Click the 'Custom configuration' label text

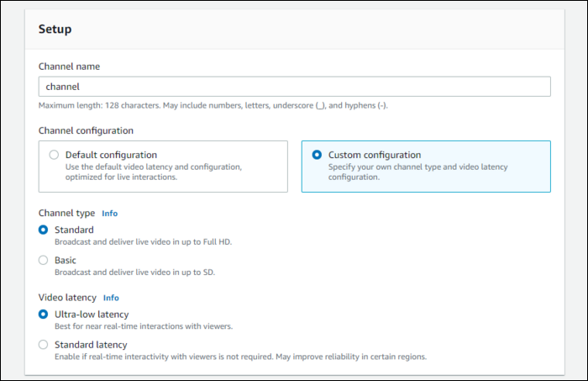[375, 155]
